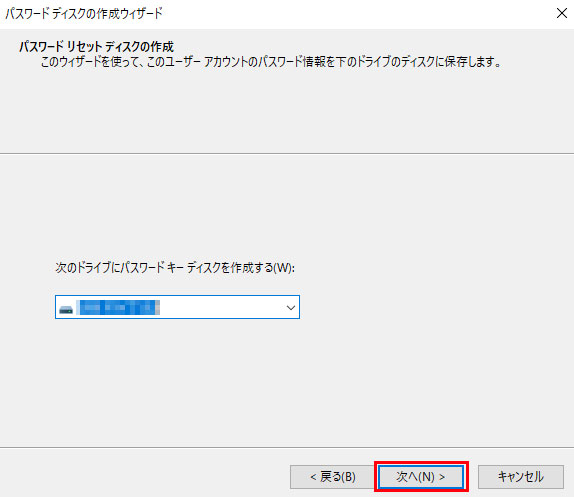Select the highlighted drive name entry
Viewport: 574px width, 497px height.
point(118,307)
